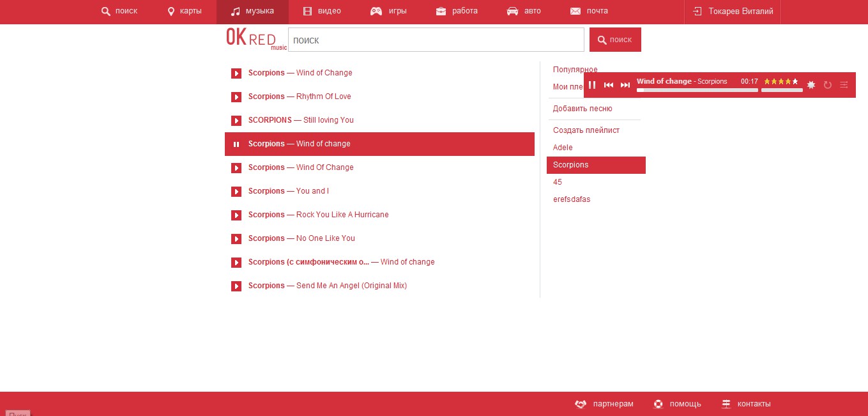Image resolution: width=868 pixels, height=416 pixels.
Task: Click song title No One Like You
Action: click(326, 238)
